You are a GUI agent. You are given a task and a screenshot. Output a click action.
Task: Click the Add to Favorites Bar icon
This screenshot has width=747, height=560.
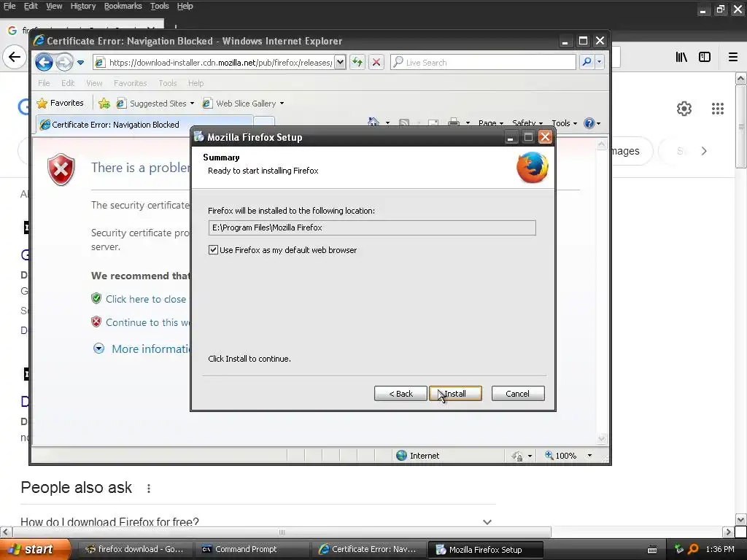104,104
